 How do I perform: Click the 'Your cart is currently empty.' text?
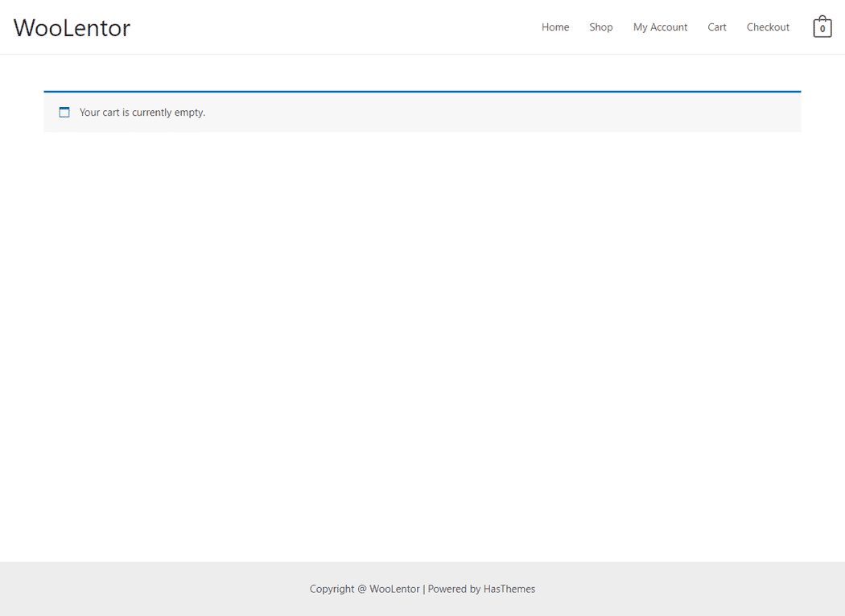click(x=142, y=113)
